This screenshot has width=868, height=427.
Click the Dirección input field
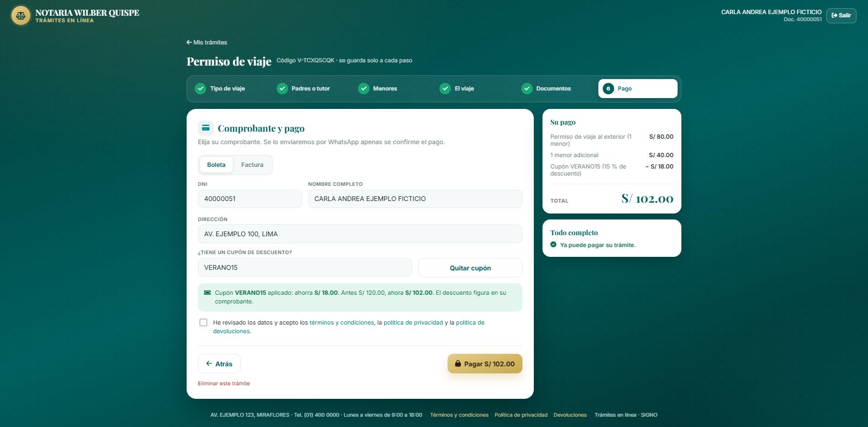point(360,234)
